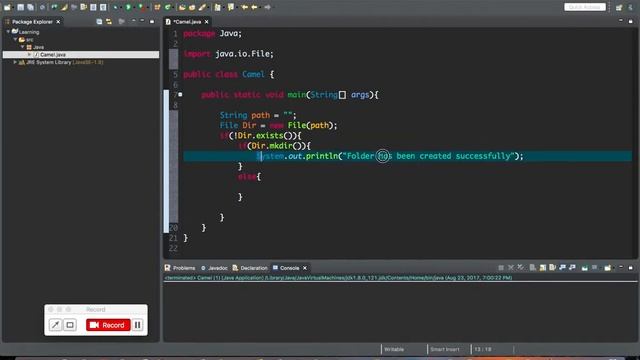Click the Remove Launch icon in Console
Screen dimensions: 640x360
tap(511, 268)
